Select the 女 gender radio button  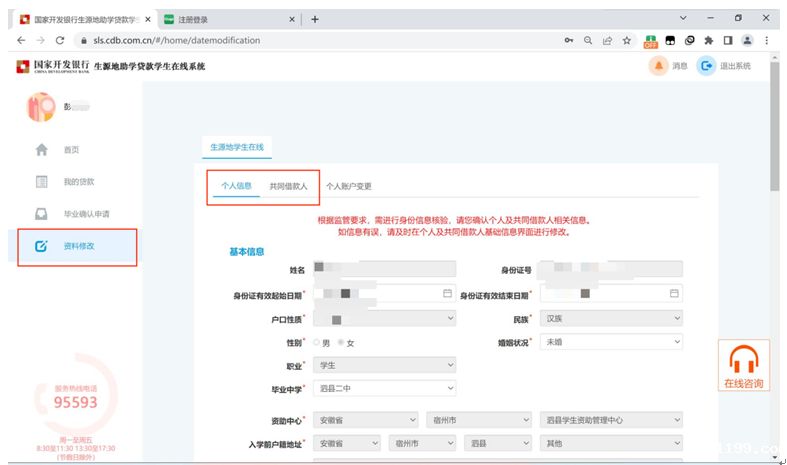pos(341,343)
